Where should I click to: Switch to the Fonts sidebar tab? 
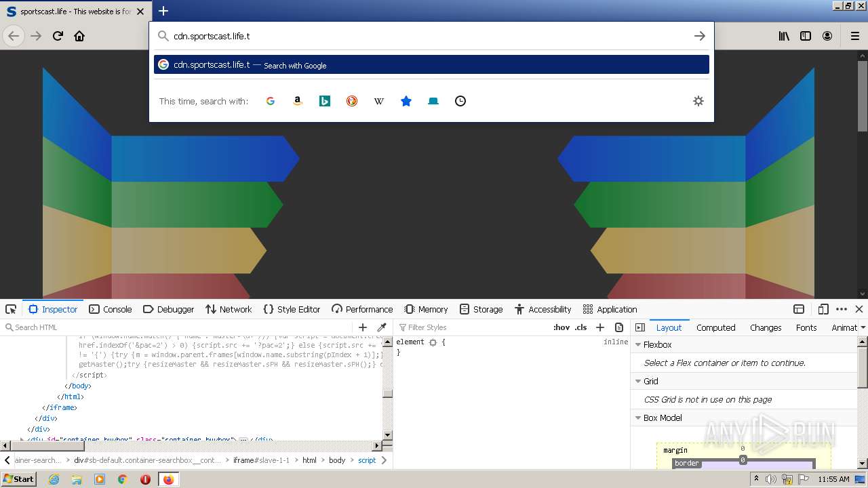coord(806,327)
